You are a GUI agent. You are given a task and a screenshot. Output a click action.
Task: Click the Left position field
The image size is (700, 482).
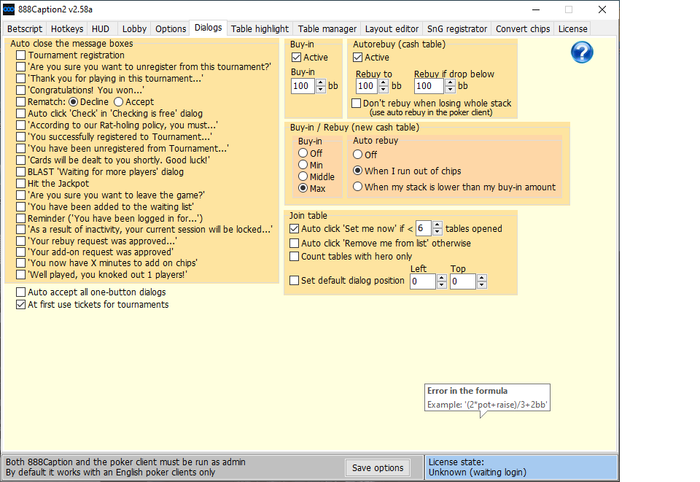(x=423, y=281)
